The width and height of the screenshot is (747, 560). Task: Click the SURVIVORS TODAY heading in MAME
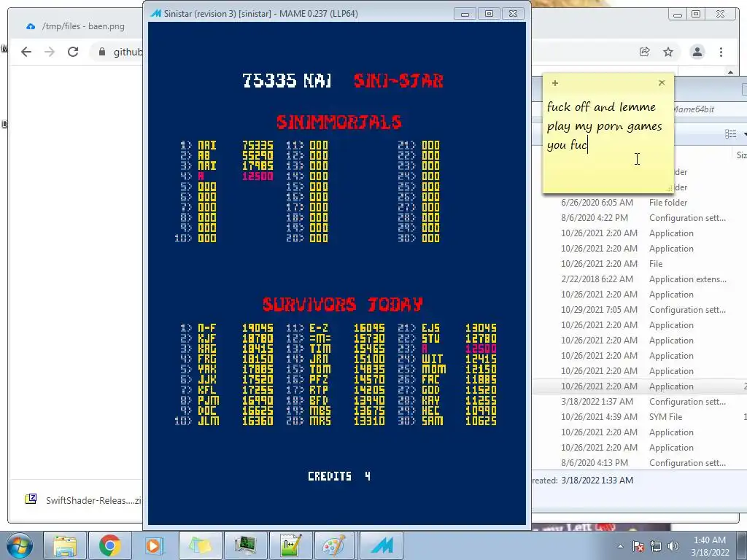click(343, 304)
